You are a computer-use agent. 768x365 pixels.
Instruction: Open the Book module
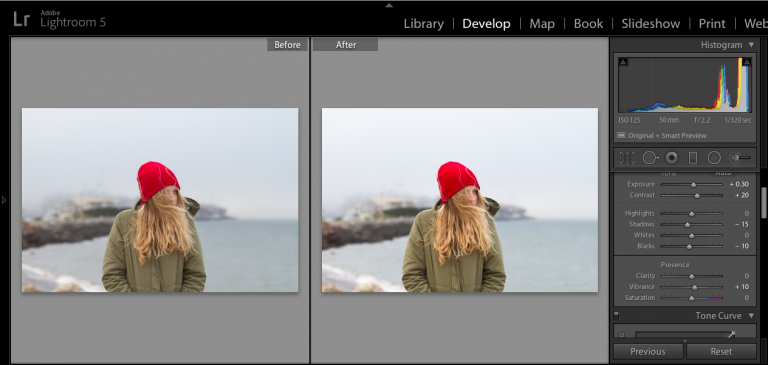pyautogui.click(x=588, y=24)
